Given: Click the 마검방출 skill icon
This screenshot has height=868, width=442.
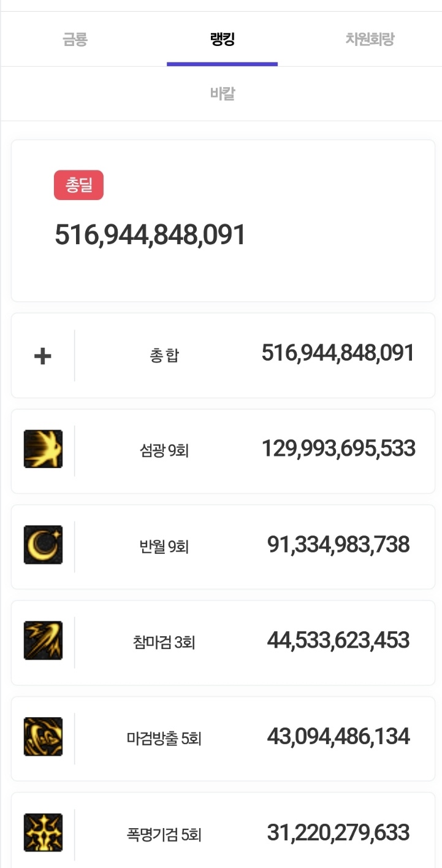Looking at the screenshot, I should (43, 736).
